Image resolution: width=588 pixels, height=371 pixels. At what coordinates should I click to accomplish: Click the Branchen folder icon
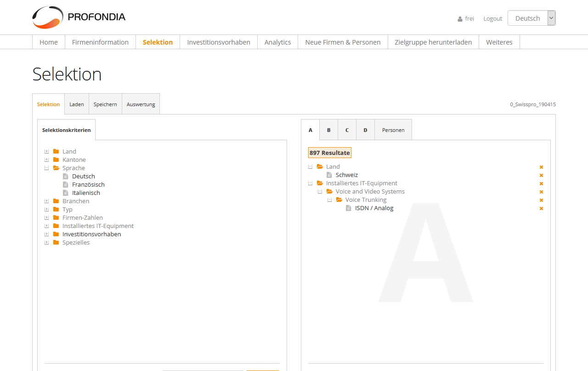[x=56, y=201]
